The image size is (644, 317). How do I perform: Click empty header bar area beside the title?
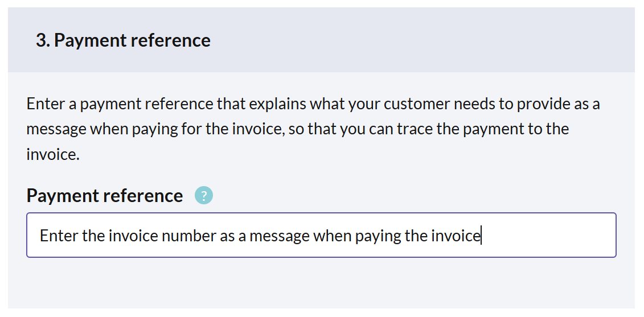tap(423, 40)
